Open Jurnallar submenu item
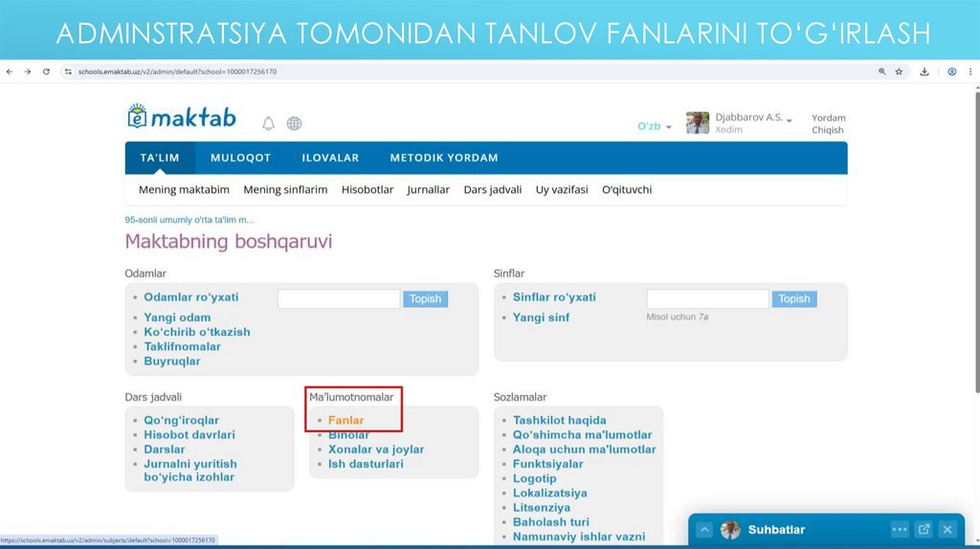This screenshot has width=980, height=549. point(428,190)
